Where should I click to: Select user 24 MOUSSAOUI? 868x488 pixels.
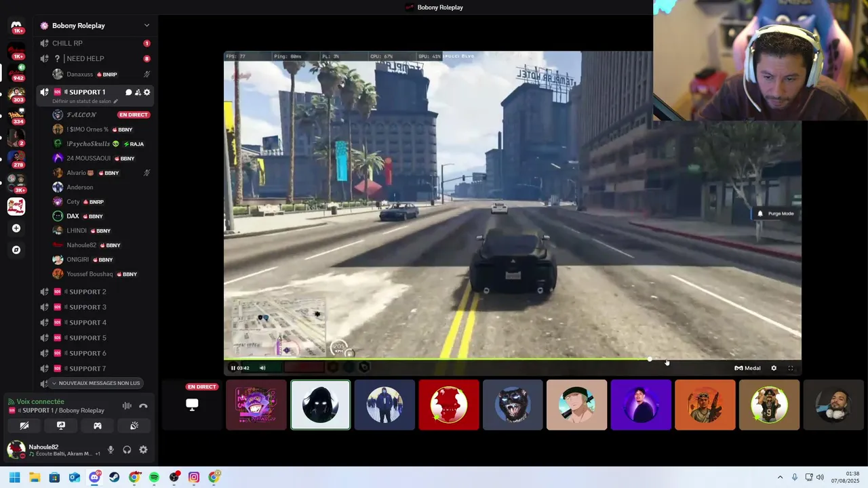coord(101,158)
